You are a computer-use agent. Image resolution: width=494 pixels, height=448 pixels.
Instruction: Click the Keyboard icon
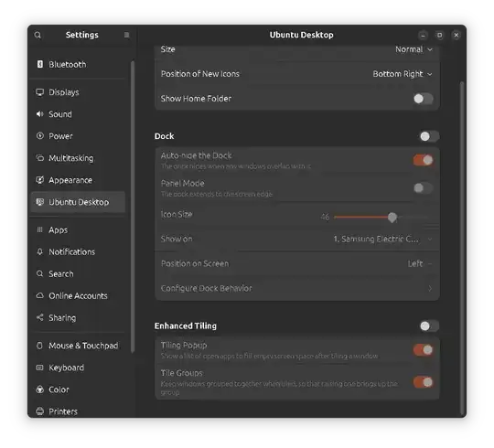click(x=40, y=368)
